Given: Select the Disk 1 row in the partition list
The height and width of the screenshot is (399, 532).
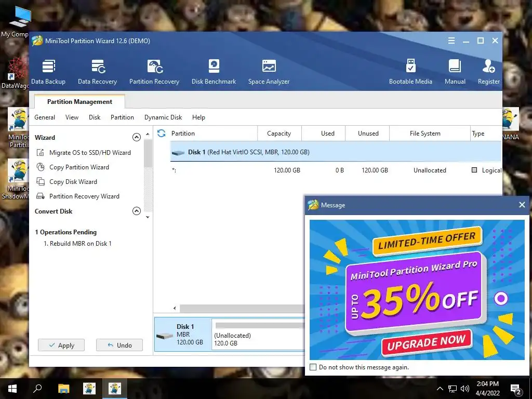Looking at the screenshot, I should [336, 152].
